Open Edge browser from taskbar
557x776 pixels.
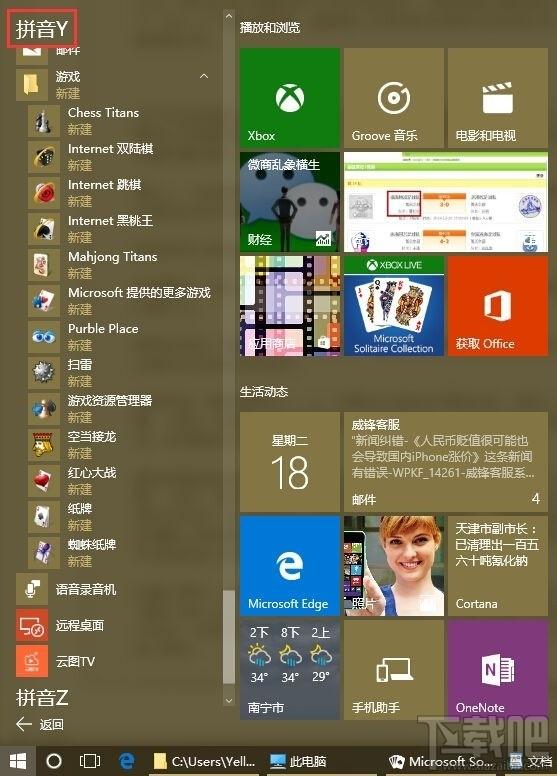(x=127, y=761)
